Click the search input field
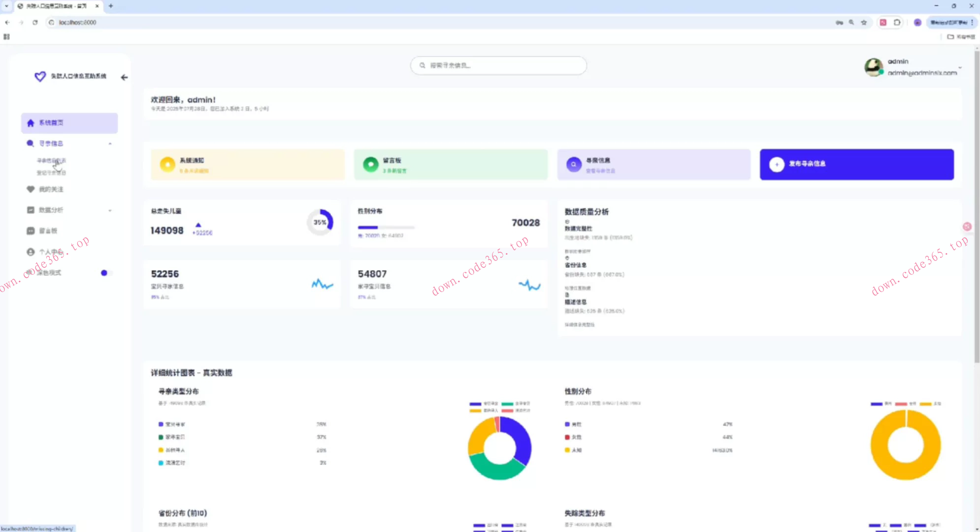The height and width of the screenshot is (532, 980). pos(498,66)
